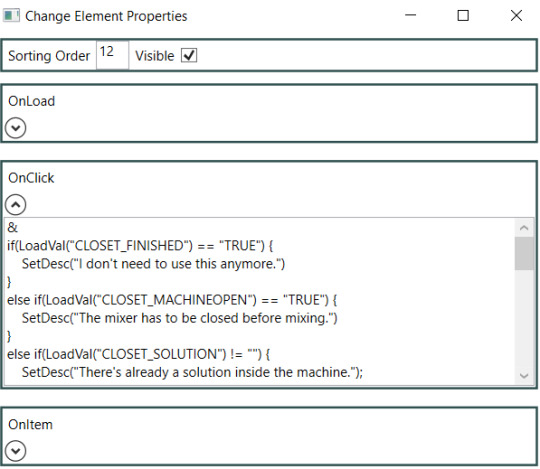Click the Change Element Properties window icon
This screenshot has width=540, height=469.
[11, 16]
